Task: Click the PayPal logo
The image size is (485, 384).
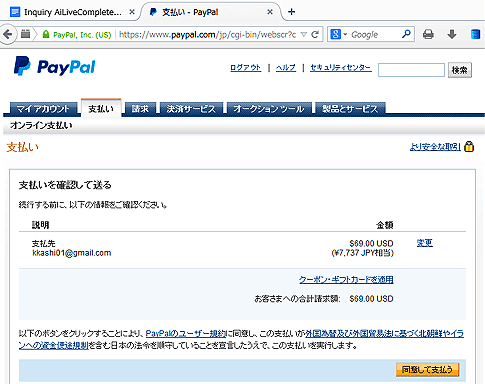Action: coord(55,66)
